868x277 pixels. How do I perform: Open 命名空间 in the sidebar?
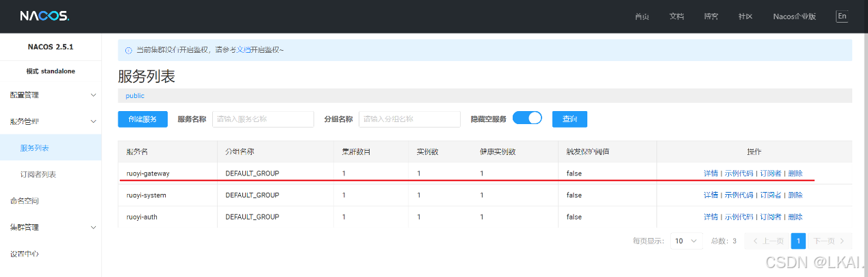[51, 201]
